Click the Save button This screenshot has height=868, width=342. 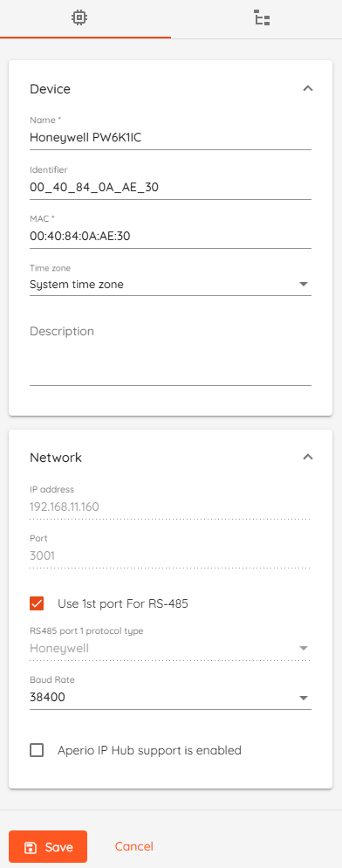[x=48, y=846]
